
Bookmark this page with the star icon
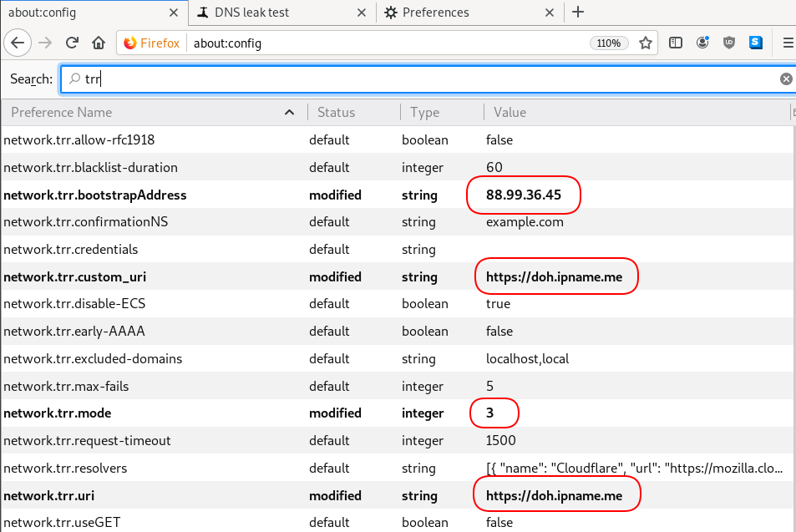pyautogui.click(x=645, y=43)
